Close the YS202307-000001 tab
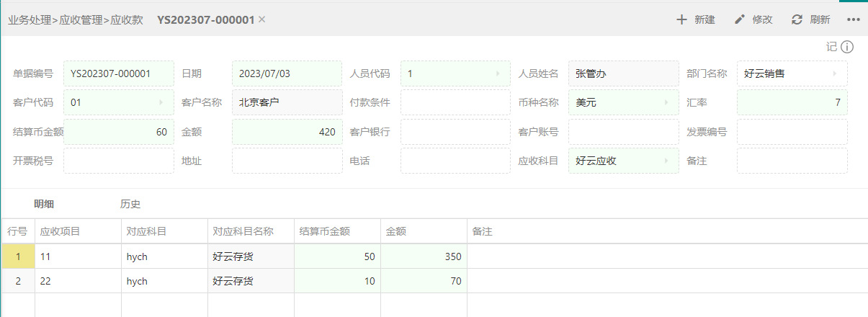The height and width of the screenshot is (317, 868). pos(262,19)
